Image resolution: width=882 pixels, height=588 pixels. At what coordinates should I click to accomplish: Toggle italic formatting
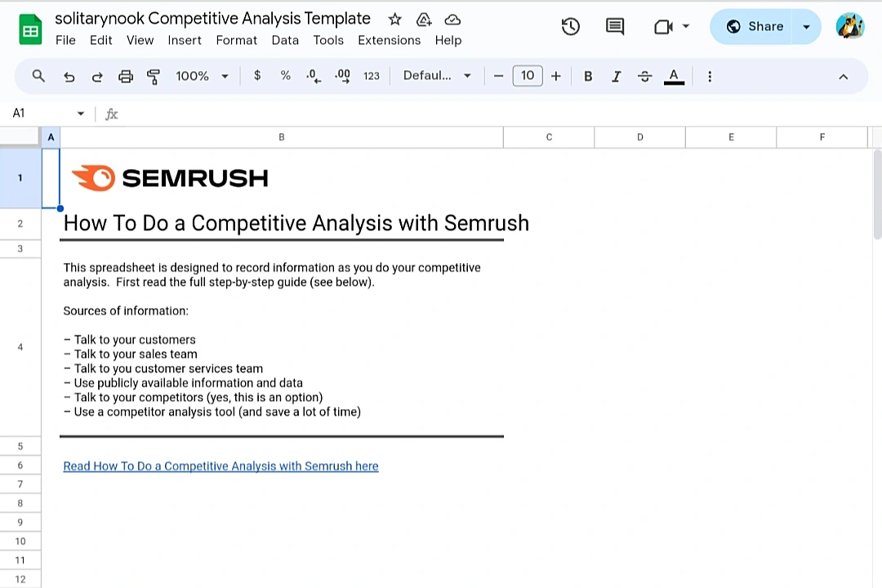click(616, 76)
